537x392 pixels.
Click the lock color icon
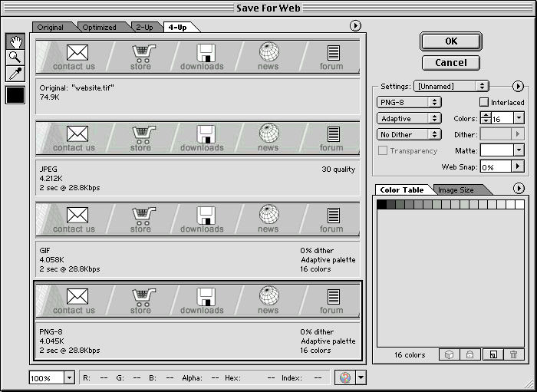[x=470, y=354]
